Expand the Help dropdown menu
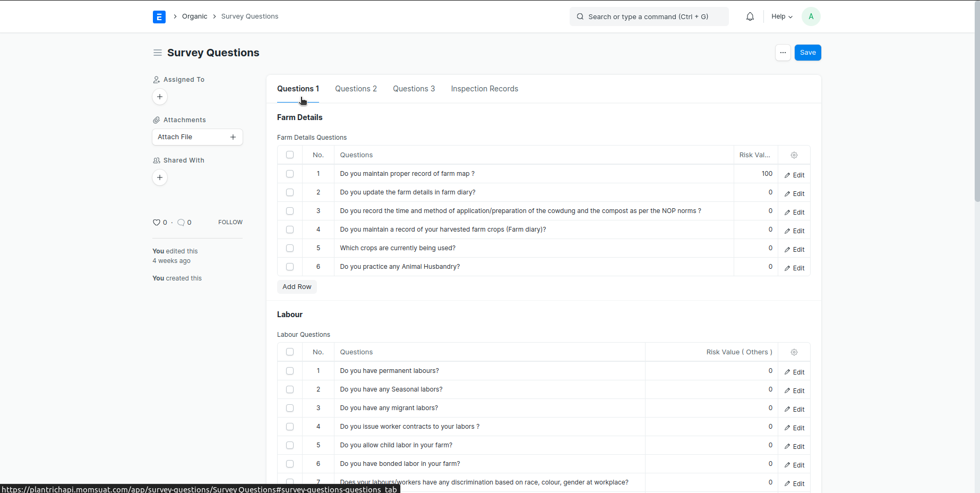Image resolution: width=980 pixels, height=493 pixels. coord(781,16)
